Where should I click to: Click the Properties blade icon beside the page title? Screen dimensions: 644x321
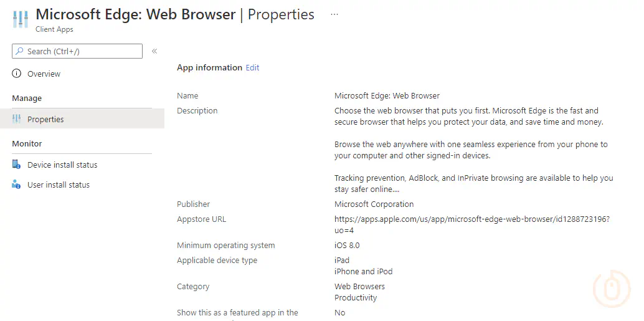tap(20, 19)
